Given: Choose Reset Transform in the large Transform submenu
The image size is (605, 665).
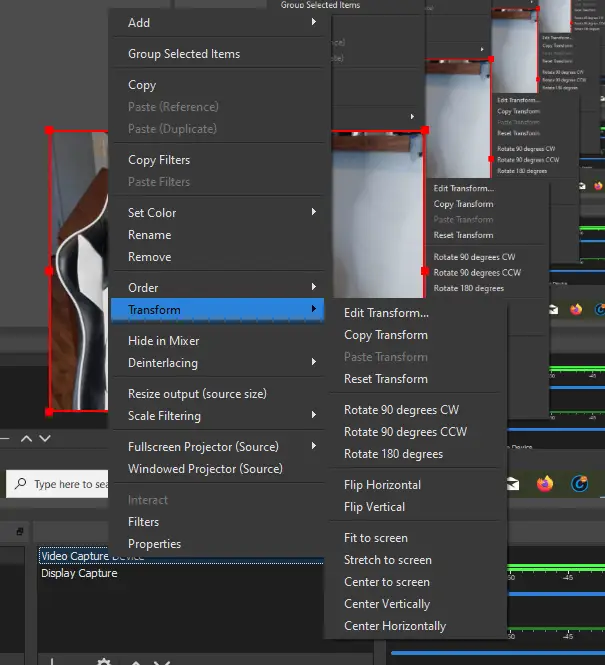Looking at the screenshot, I should pos(415,379).
